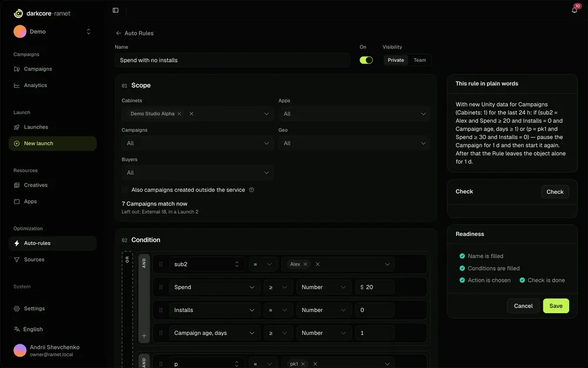Open the notifications bell
Screen dimensions: 588x368
coord(574,10)
